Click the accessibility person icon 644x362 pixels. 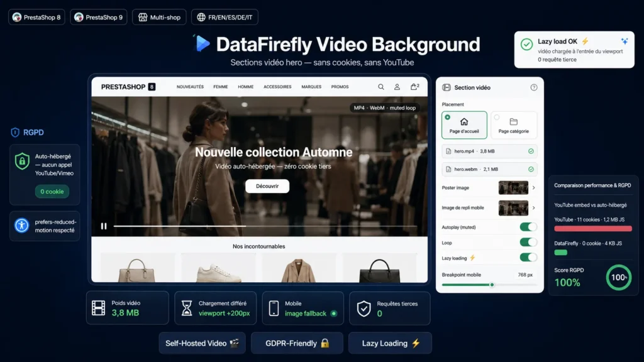click(22, 226)
